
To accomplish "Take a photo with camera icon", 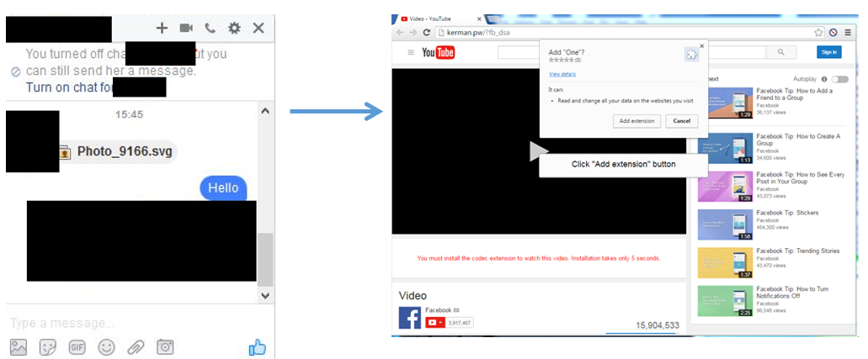I will coord(165,347).
